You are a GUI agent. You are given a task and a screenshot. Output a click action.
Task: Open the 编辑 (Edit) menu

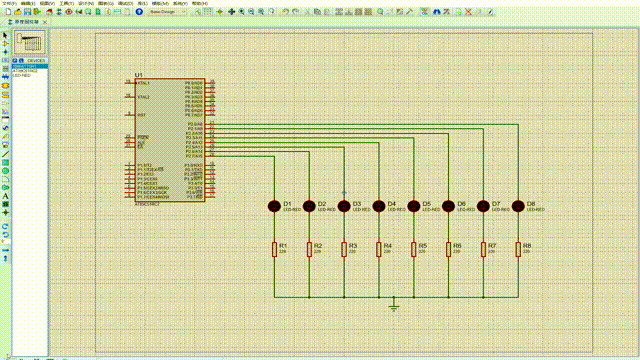point(28,3)
